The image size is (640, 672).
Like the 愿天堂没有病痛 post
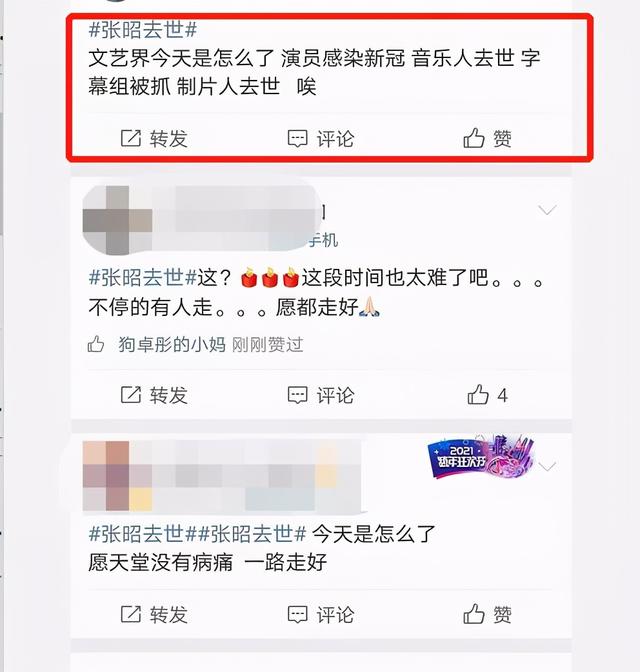[x=487, y=615]
